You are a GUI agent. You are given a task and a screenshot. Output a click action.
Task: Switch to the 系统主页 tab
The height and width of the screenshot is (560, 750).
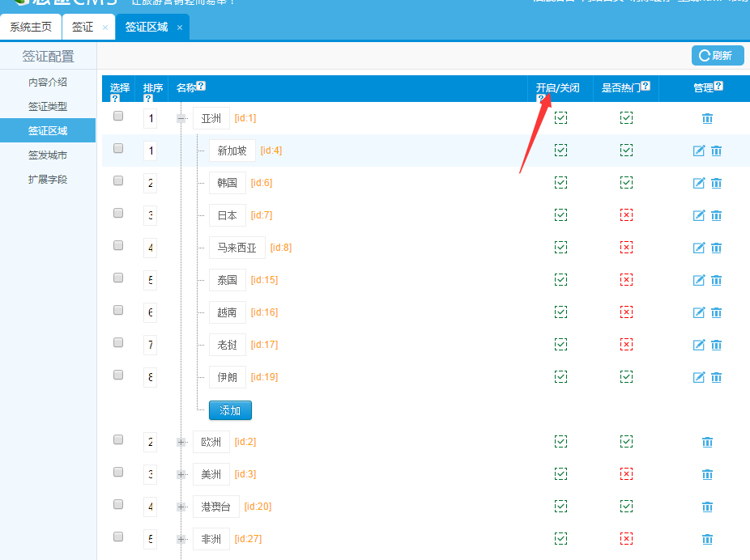click(31, 27)
